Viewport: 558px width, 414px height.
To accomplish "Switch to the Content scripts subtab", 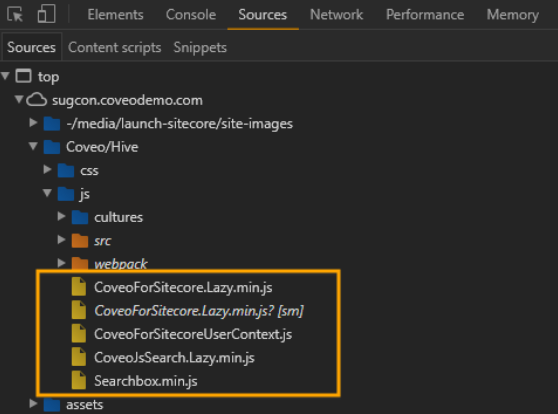I will 115,47.
